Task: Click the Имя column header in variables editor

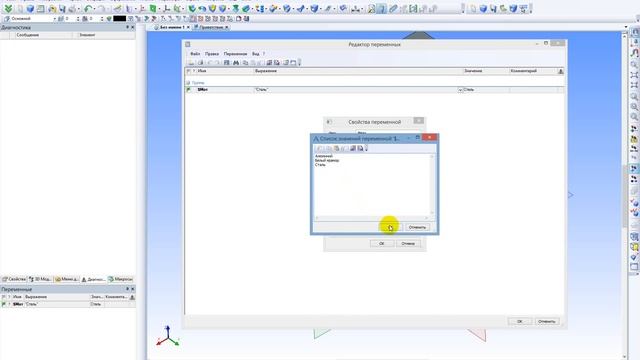Action: (224, 71)
